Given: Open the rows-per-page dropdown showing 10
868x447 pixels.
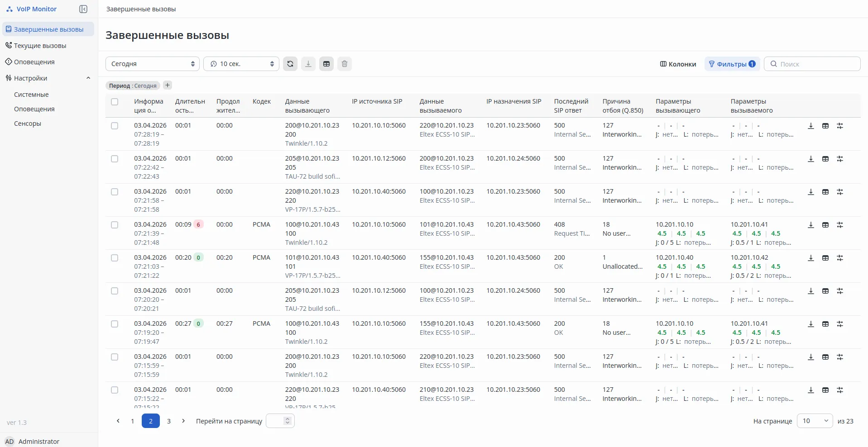Looking at the screenshot, I should (x=815, y=421).
